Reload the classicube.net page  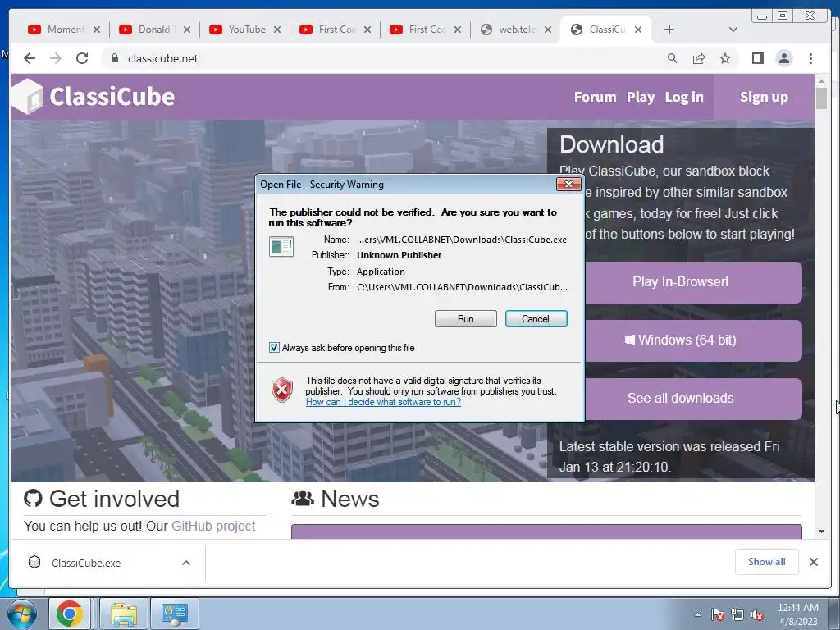coord(82,58)
